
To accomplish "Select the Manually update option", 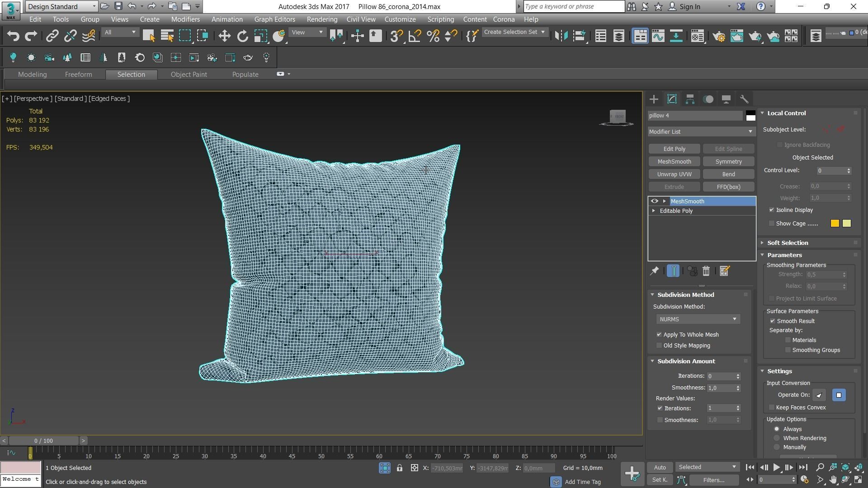I will [777, 447].
